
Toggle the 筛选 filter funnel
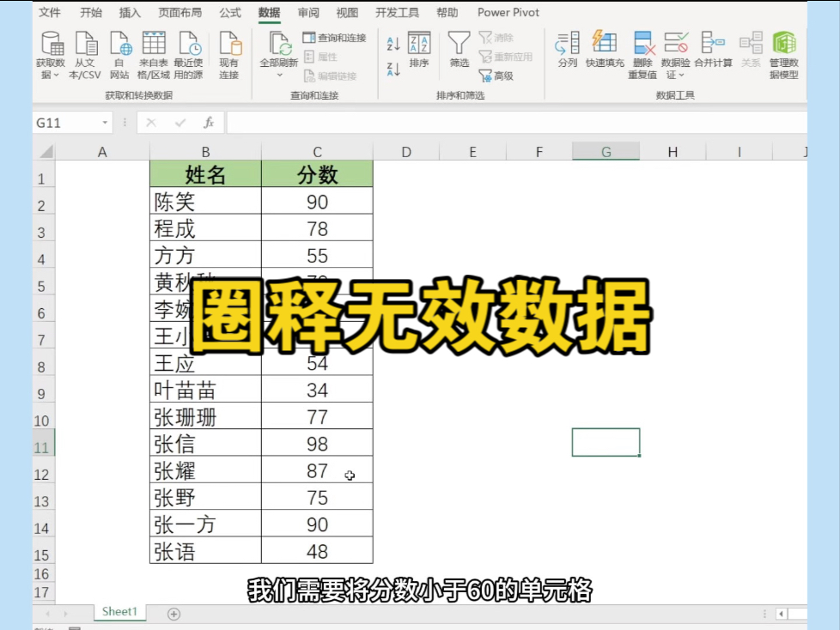tap(460, 50)
